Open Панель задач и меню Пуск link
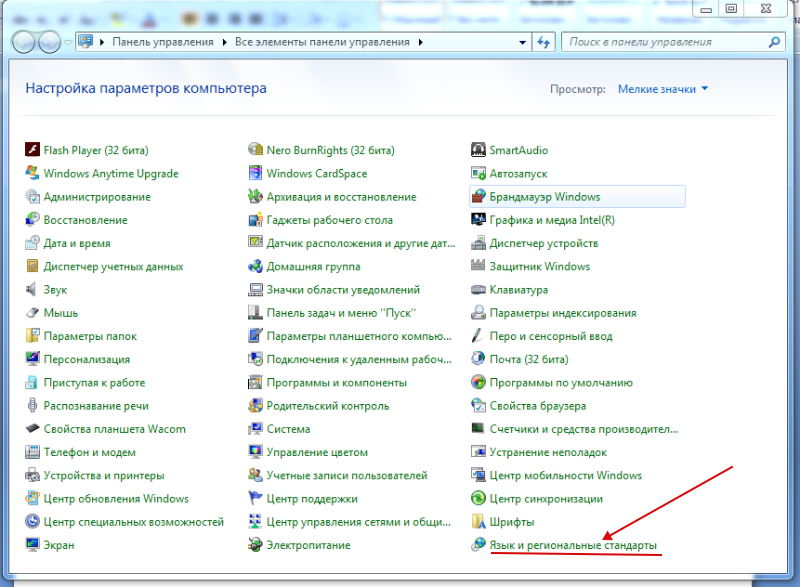This screenshot has width=800, height=587. coord(341,313)
